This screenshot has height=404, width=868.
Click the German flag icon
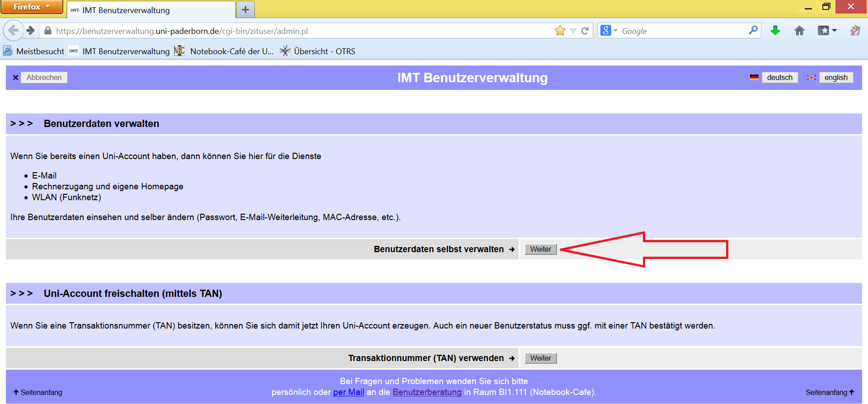[x=754, y=77]
